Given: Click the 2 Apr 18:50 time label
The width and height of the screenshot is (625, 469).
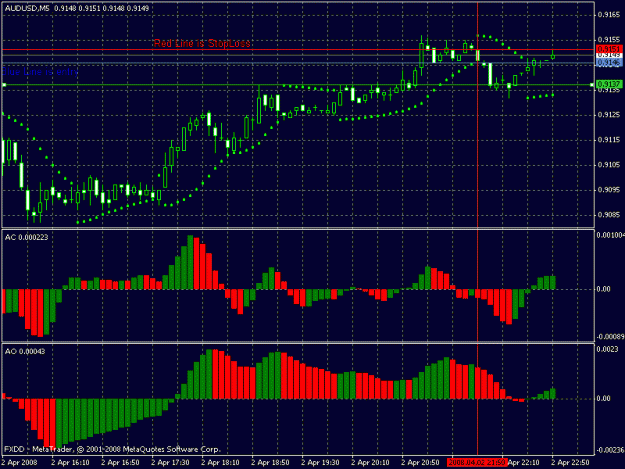Looking at the screenshot, I should pyautogui.click(x=270, y=463).
